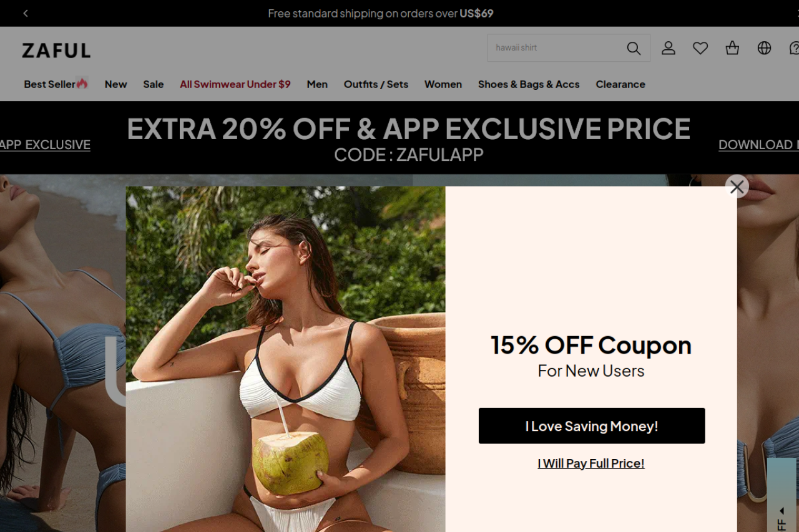Click previous arrow in top announcement bar
This screenshot has height=532, width=799.
(26, 13)
